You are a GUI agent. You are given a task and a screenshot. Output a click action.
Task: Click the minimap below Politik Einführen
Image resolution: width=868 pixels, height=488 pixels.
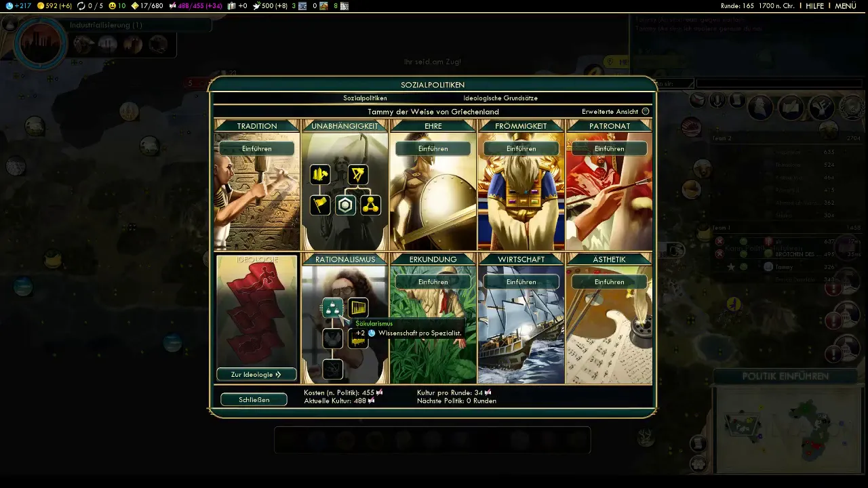[x=789, y=428]
